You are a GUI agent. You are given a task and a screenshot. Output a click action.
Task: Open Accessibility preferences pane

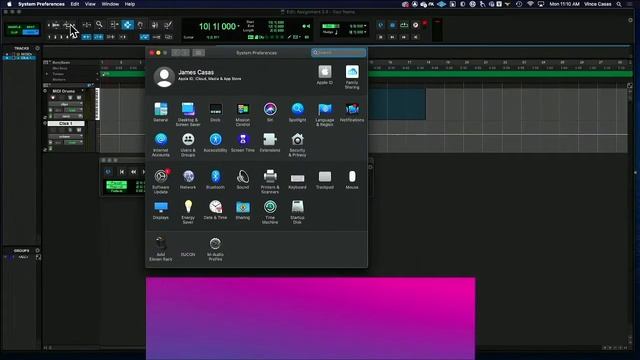[x=215, y=142]
